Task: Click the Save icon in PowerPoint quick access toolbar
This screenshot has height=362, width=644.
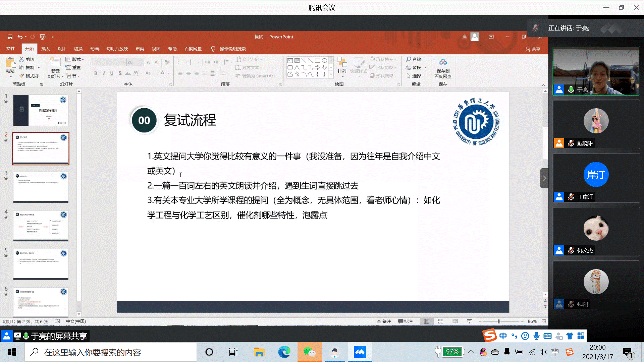Action: [x=10, y=37]
